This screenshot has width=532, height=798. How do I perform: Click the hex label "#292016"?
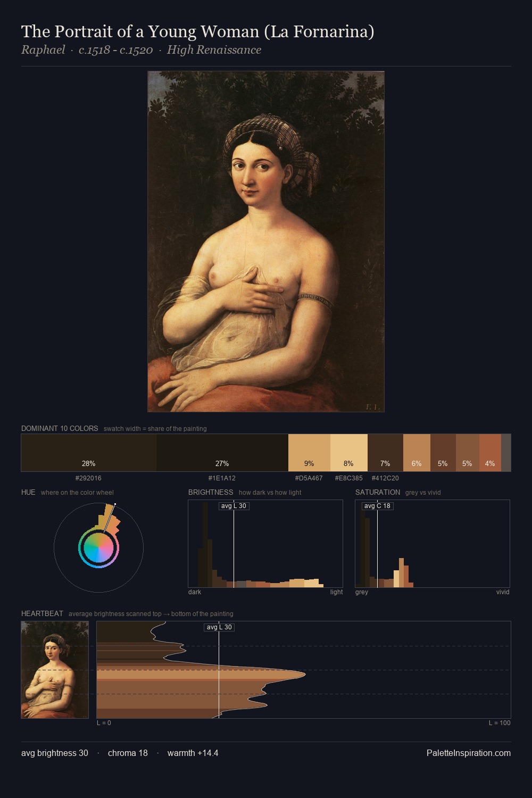pos(88,478)
